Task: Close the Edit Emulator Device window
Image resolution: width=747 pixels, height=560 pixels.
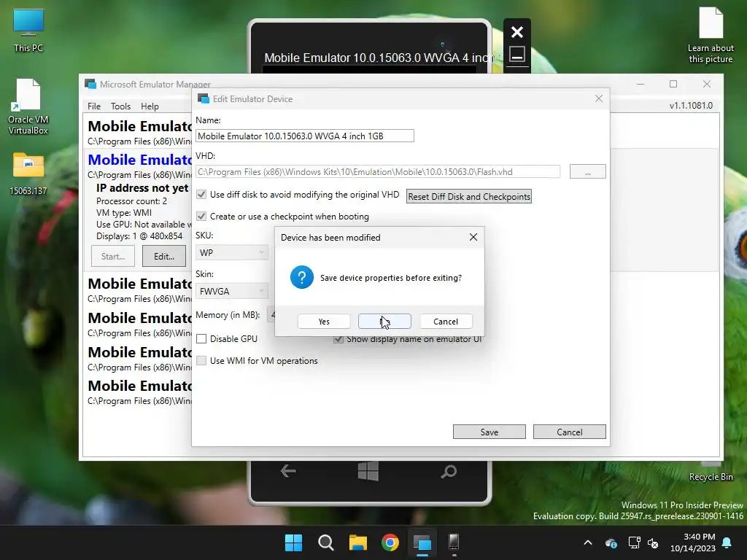Action: pos(599,98)
